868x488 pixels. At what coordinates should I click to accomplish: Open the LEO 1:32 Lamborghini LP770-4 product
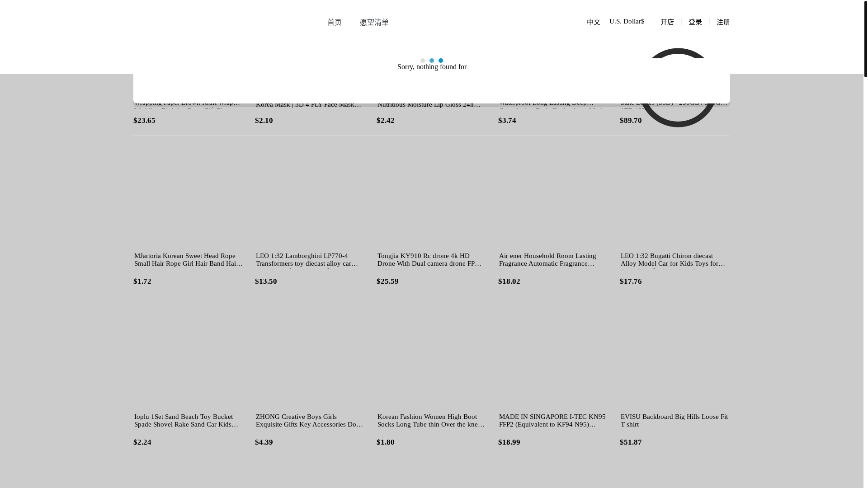(310, 260)
